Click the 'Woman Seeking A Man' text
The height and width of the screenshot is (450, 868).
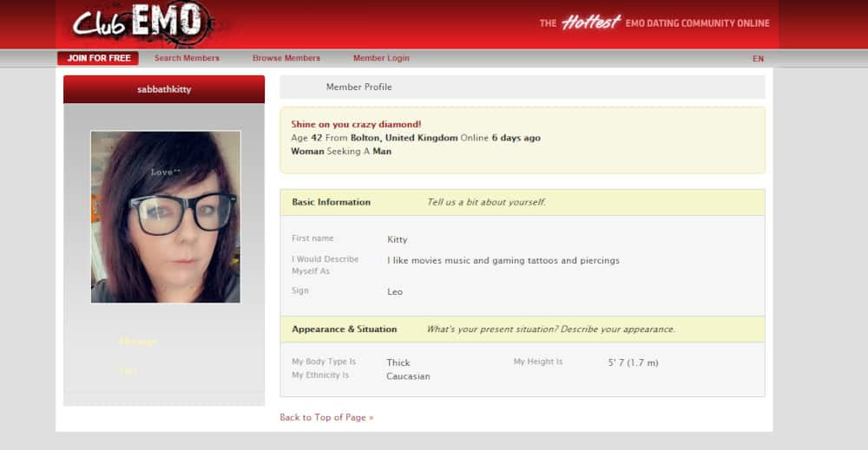point(341,152)
